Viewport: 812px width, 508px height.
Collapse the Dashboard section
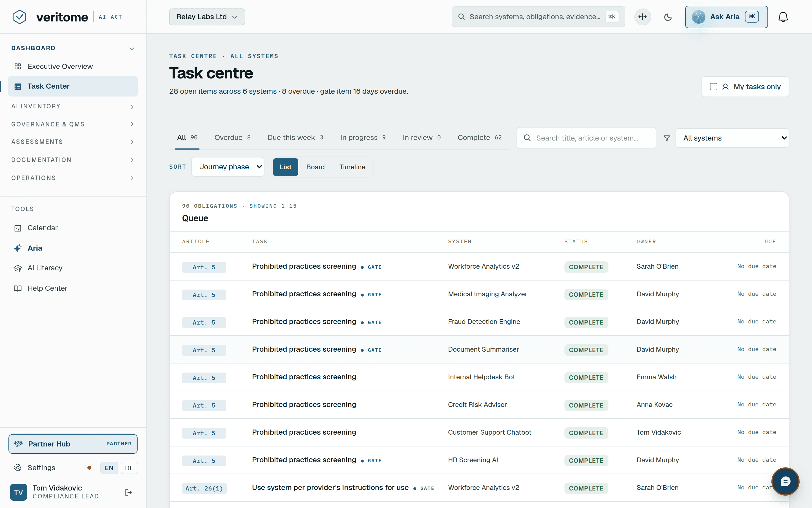73,48
